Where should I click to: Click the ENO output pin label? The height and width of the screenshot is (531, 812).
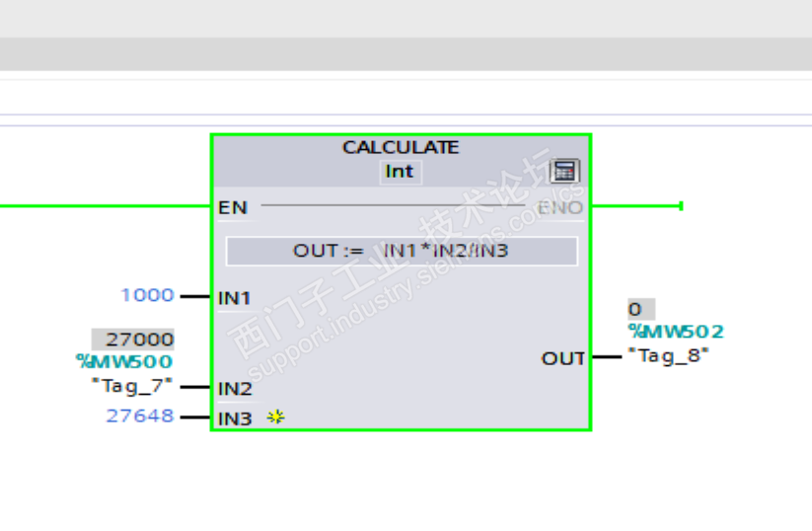559,207
